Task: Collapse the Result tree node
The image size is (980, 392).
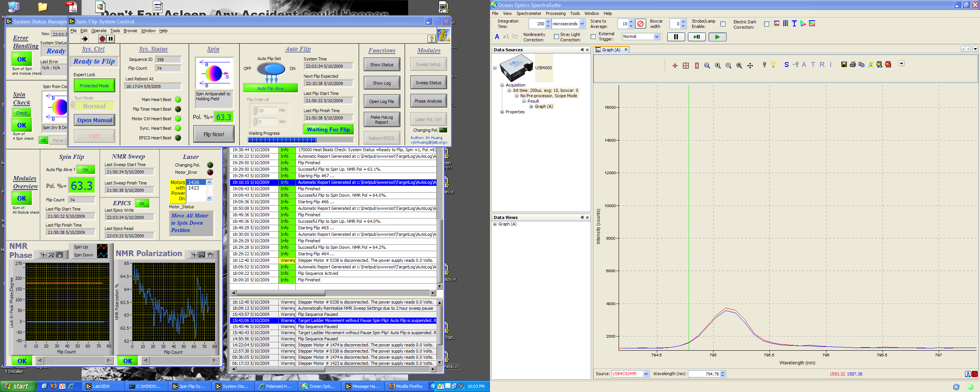Action: 524,101
